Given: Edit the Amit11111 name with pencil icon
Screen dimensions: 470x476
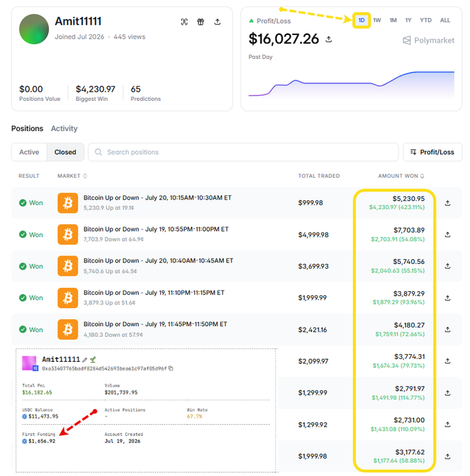Looking at the screenshot, I should [85, 360].
